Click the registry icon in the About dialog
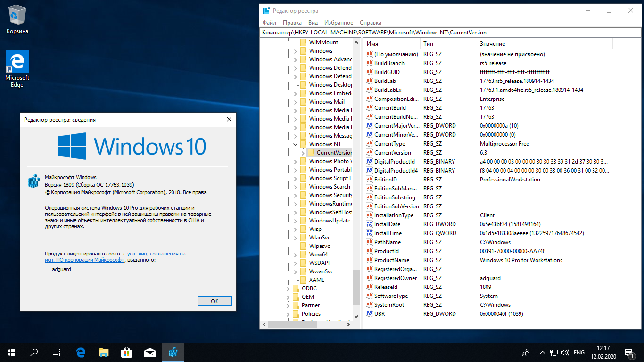This screenshot has width=644, height=362. [x=34, y=181]
